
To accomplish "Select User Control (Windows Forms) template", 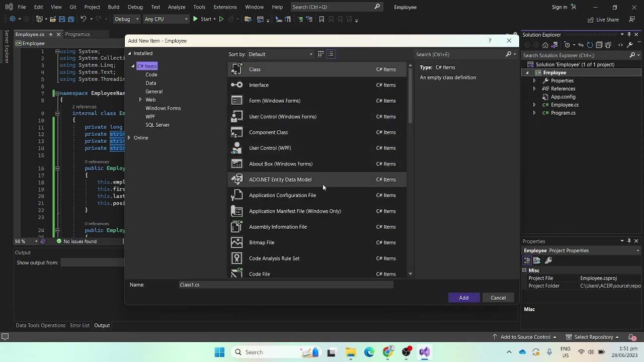I will [x=317, y=117].
